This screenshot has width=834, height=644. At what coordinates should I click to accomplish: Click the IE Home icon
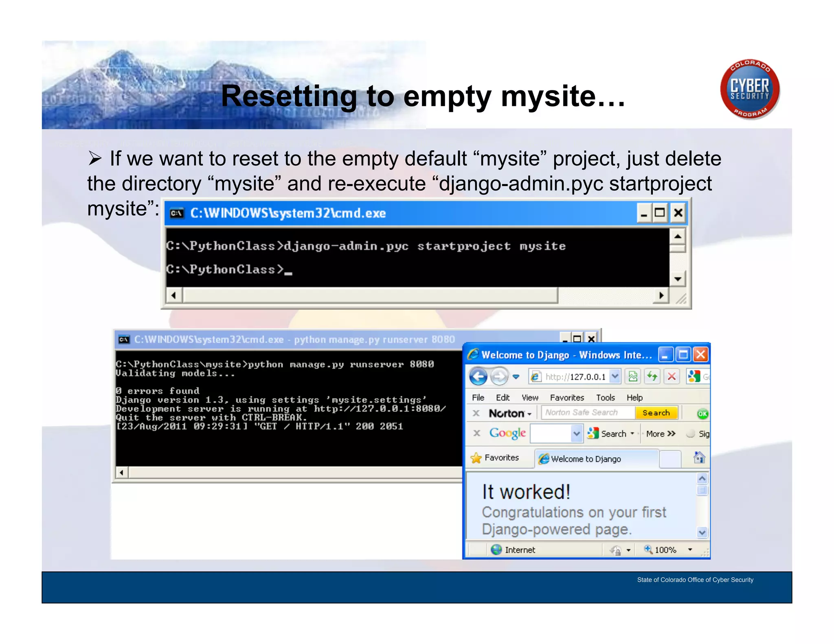click(x=699, y=458)
